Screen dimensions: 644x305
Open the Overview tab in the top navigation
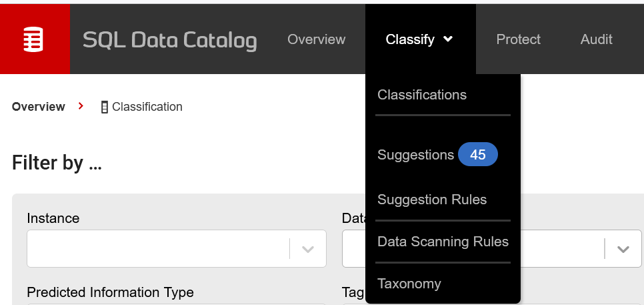click(316, 39)
